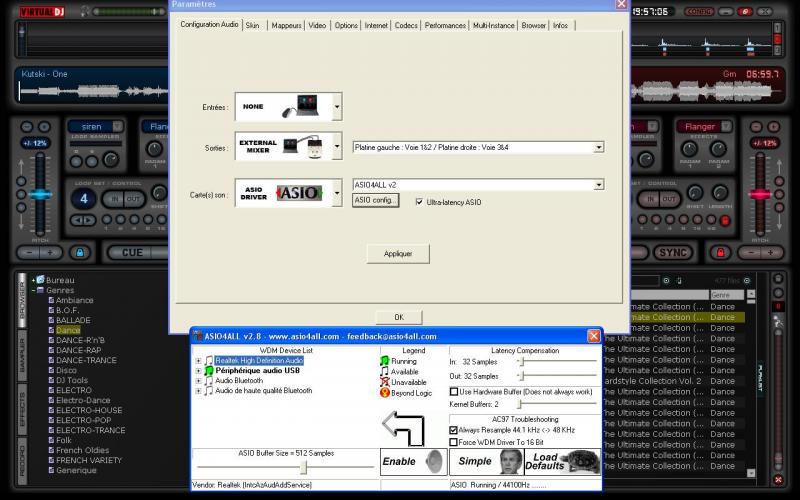This screenshot has width=800, height=500.
Task: Switch ASIO4ALL to Simple mode
Action: (486, 461)
